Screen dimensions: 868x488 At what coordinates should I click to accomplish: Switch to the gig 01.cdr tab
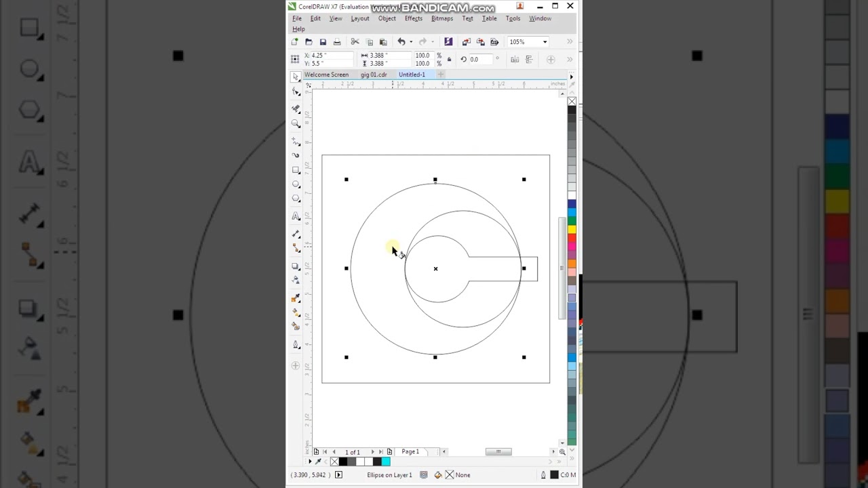point(374,75)
